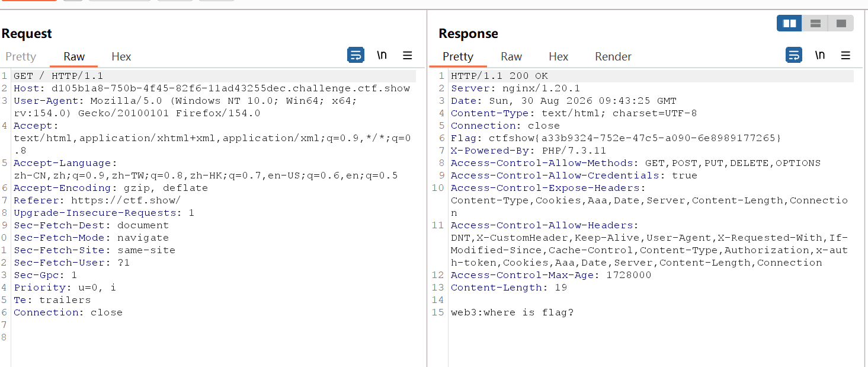Click "Sec-Fetch-Dest: document" in Request

pos(91,225)
